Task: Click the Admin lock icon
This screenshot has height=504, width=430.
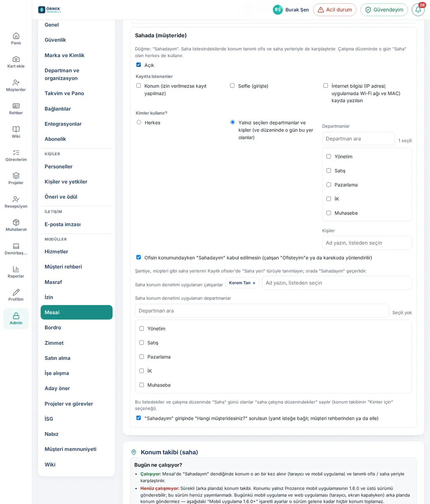Action: [x=16, y=316]
